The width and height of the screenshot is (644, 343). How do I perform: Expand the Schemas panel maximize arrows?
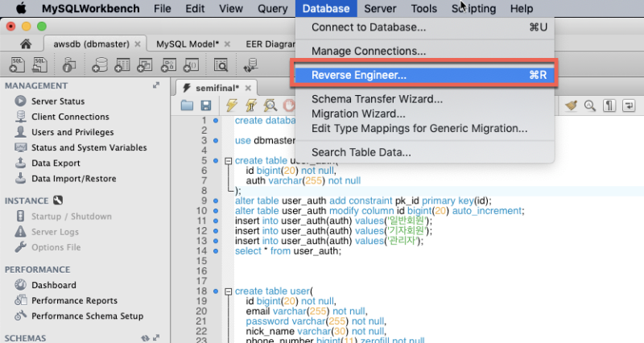click(x=156, y=337)
